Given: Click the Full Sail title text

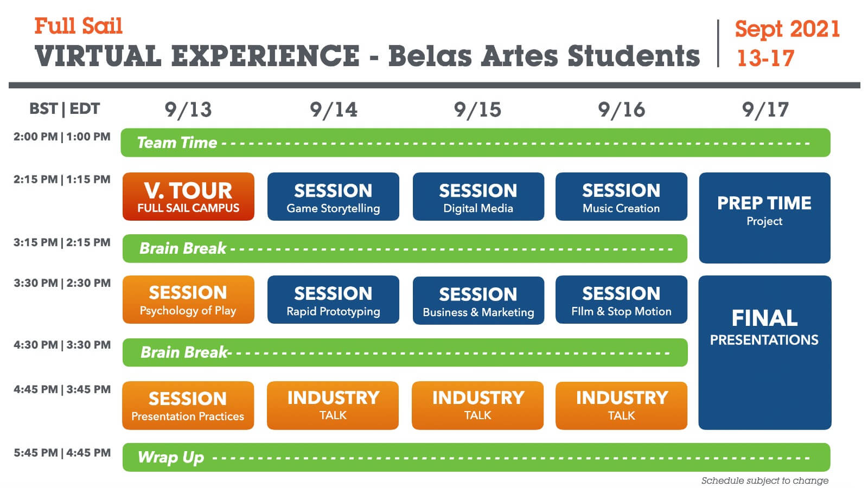Looking at the screenshot, I should click(79, 26).
